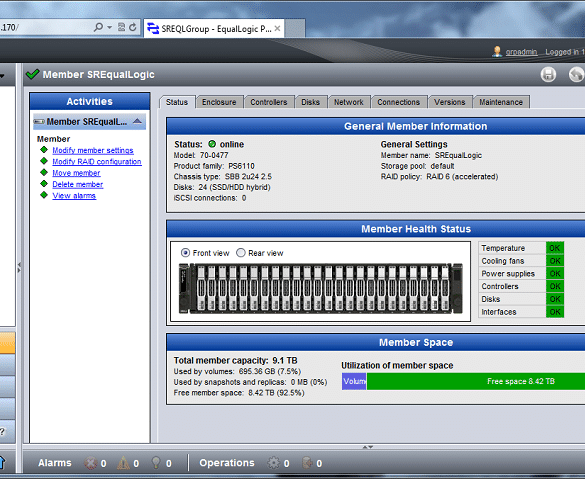The height and width of the screenshot is (479, 585).
Task: Click the Move member link
Action: (x=76, y=173)
